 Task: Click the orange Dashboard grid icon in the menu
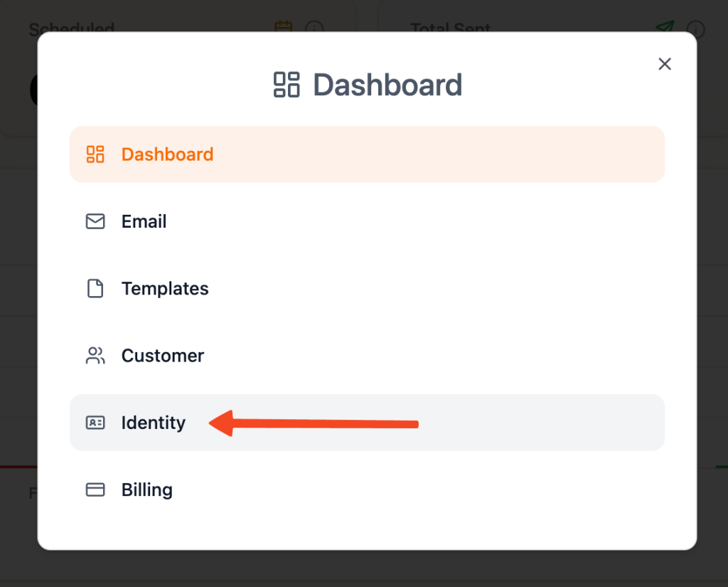point(95,154)
